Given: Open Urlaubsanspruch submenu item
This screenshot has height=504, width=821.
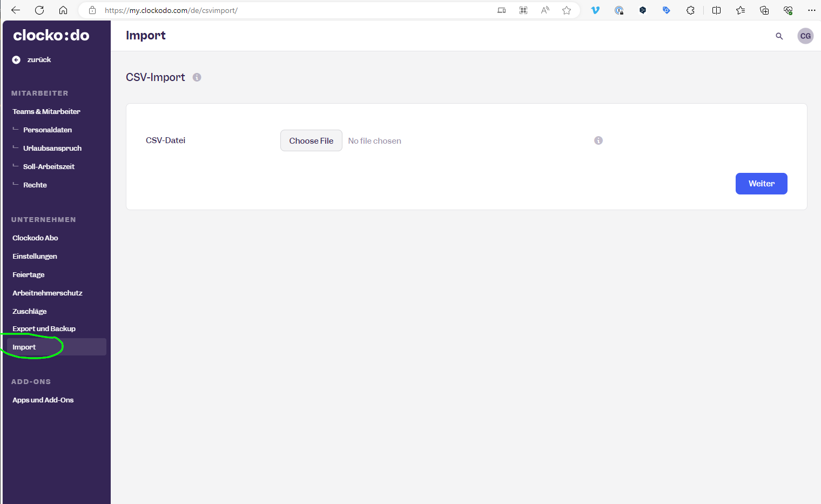Looking at the screenshot, I should tap(52, 148).
